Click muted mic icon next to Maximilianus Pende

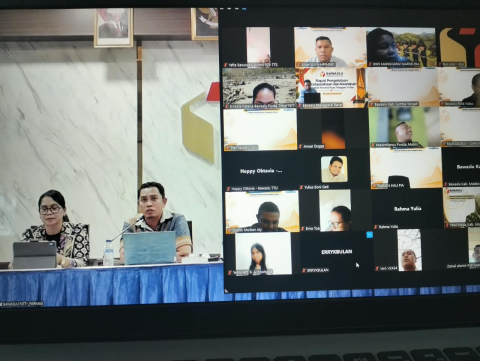372,145
